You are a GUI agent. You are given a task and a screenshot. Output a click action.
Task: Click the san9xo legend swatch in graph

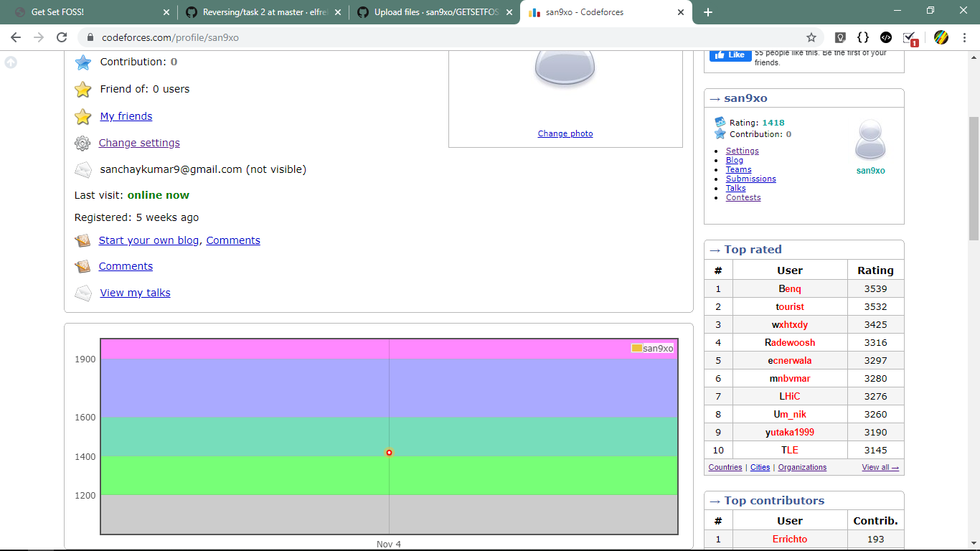(x=636, y=348)
